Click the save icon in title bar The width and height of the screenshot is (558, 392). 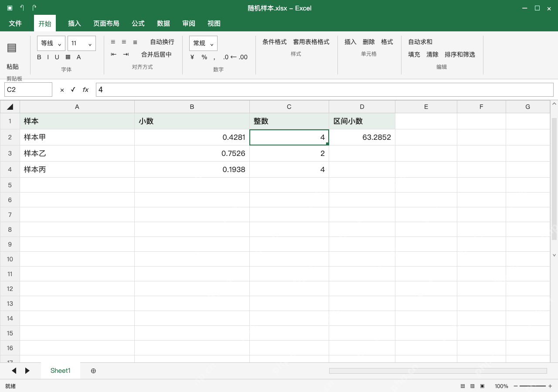pos(10,8)
